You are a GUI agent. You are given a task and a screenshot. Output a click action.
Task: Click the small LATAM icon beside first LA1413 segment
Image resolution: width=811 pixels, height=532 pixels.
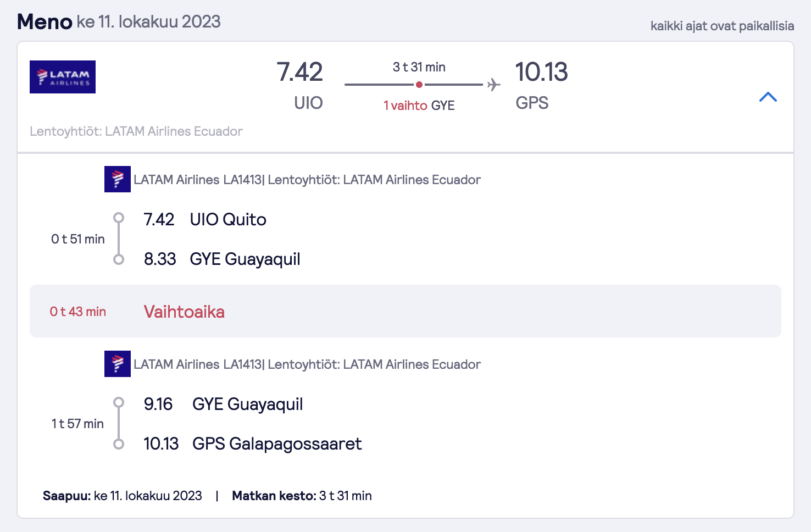(x=118, y=179)
